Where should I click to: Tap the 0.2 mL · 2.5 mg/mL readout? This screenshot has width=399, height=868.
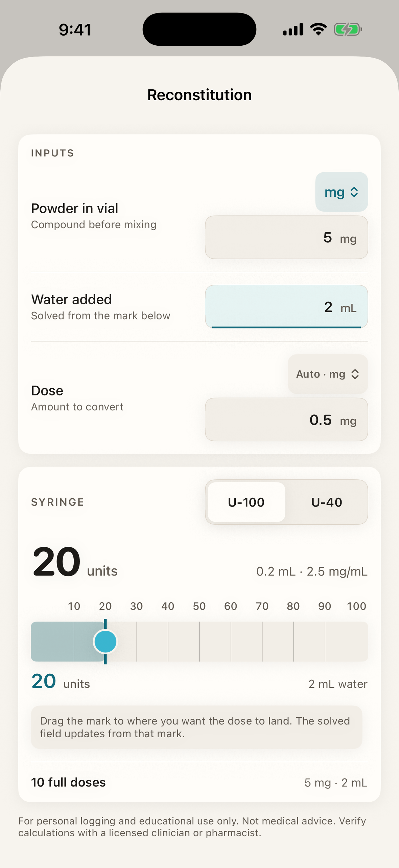[312, 571]
